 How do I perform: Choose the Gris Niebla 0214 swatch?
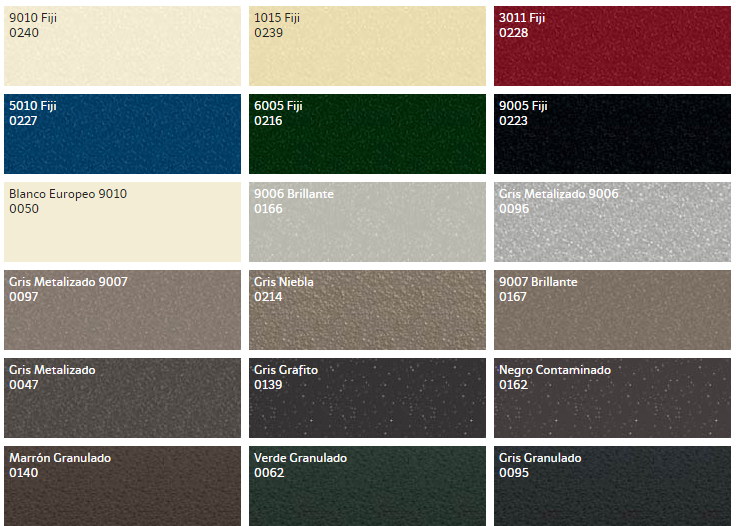tap(368, 310)
